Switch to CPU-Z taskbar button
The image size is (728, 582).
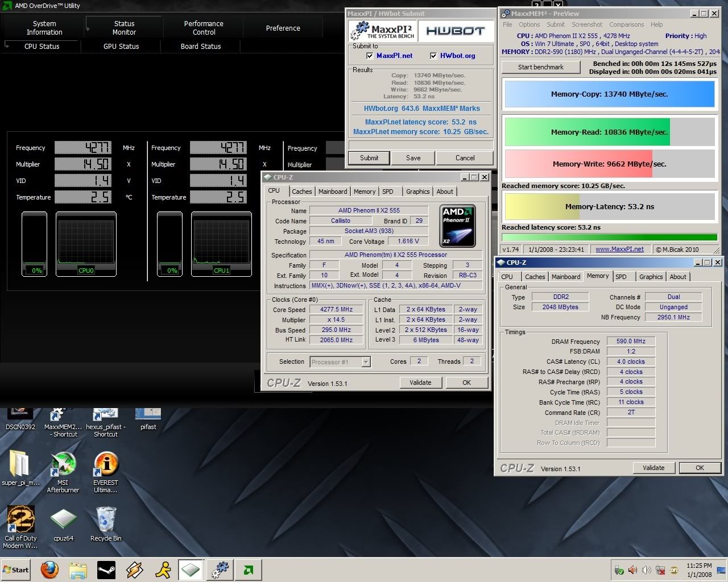click(190, 570)
